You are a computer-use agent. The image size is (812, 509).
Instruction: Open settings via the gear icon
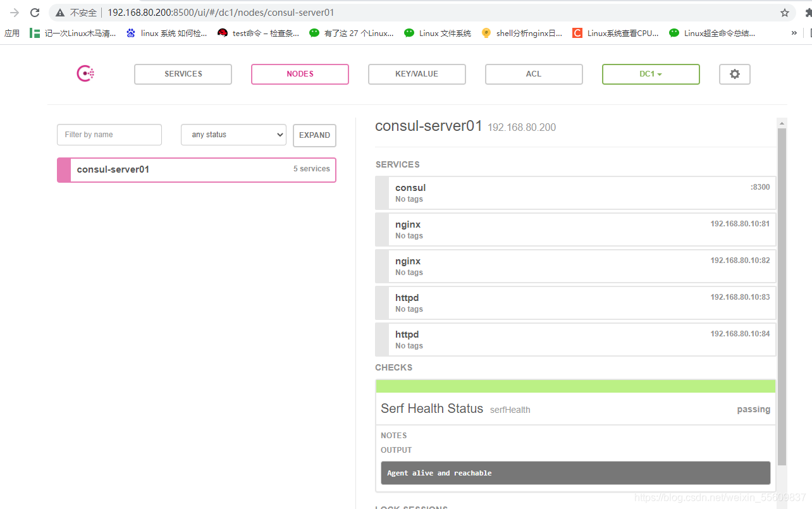pos(735,74)
